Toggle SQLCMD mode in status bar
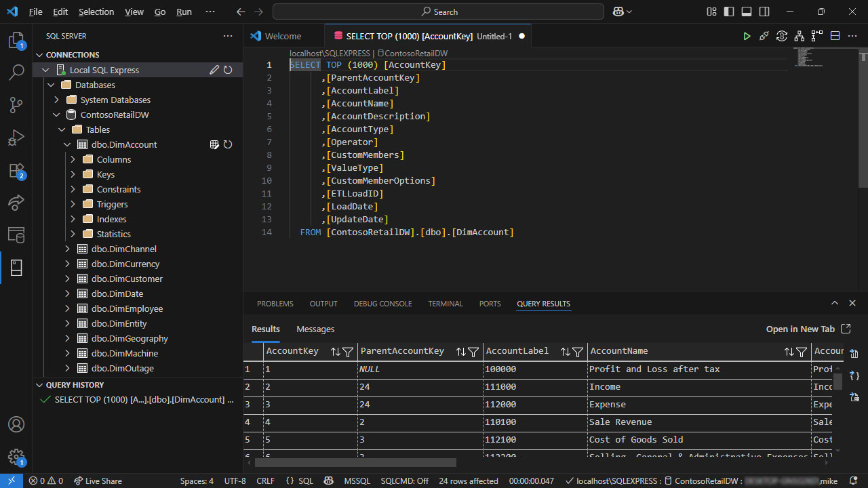868x488 pixels. pyautogui.click(x=404, y=481)
